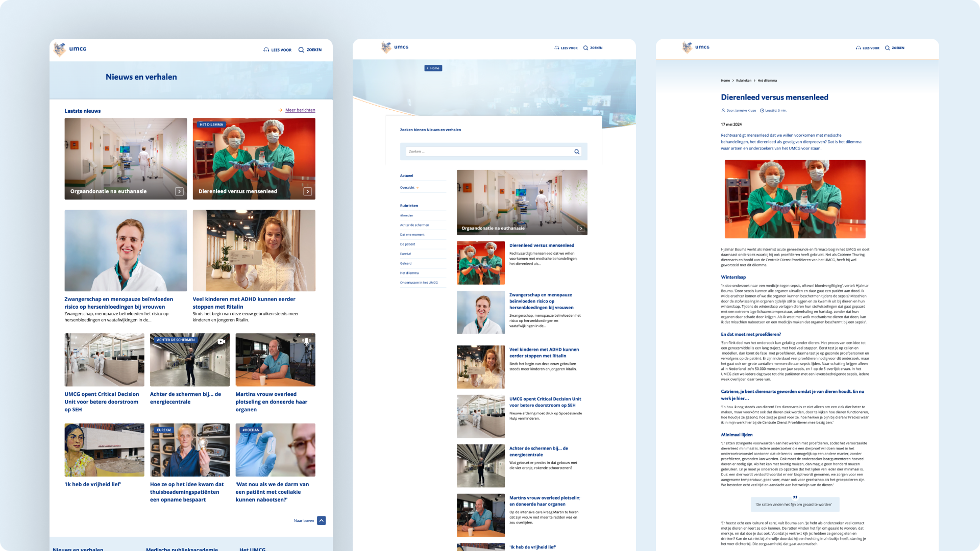Open the ADHD Ritalin woman thumbnail in left page
Screen dimensions: 980x551
click(254, 251)
